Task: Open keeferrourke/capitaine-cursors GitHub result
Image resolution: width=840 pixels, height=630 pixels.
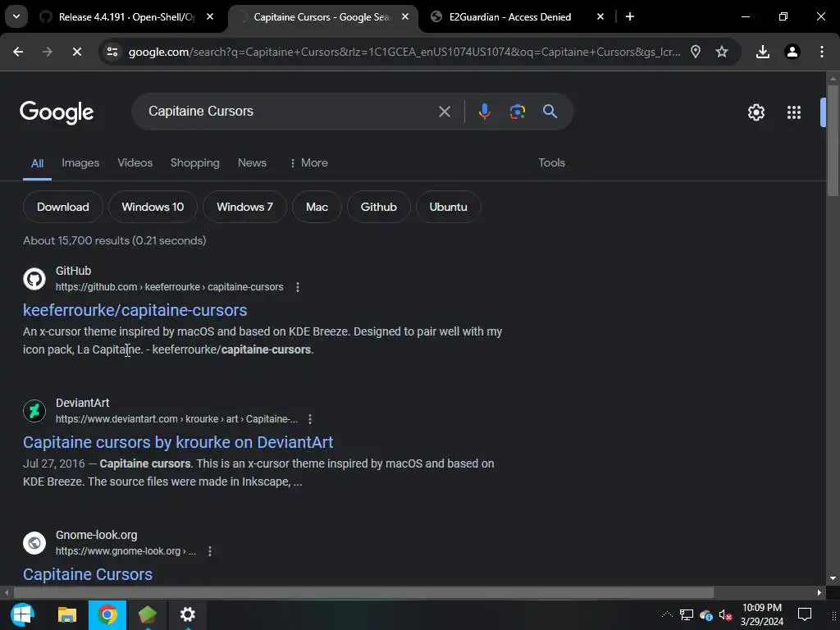Action: pyautogui.click(x=135, y=310)
